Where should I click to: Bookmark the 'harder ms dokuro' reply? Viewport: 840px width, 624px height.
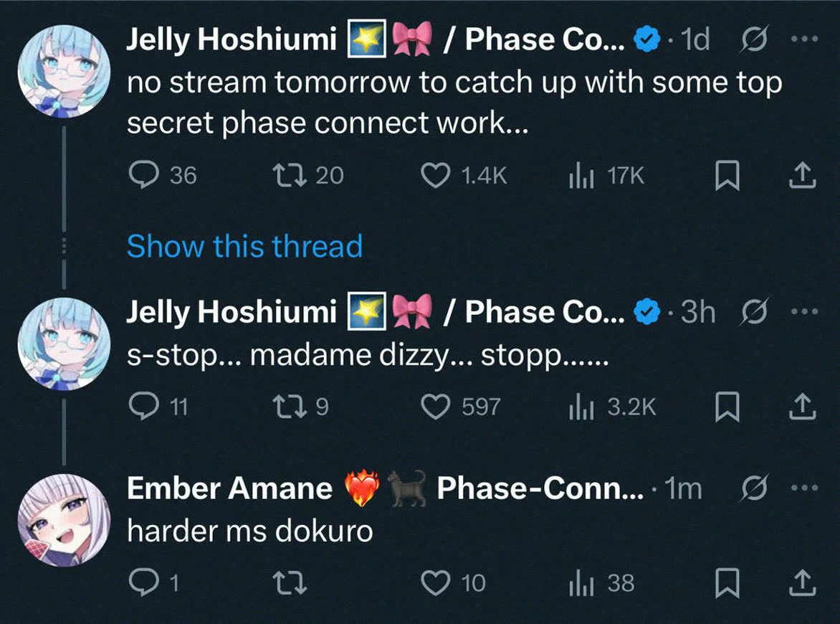click(727, 583)
